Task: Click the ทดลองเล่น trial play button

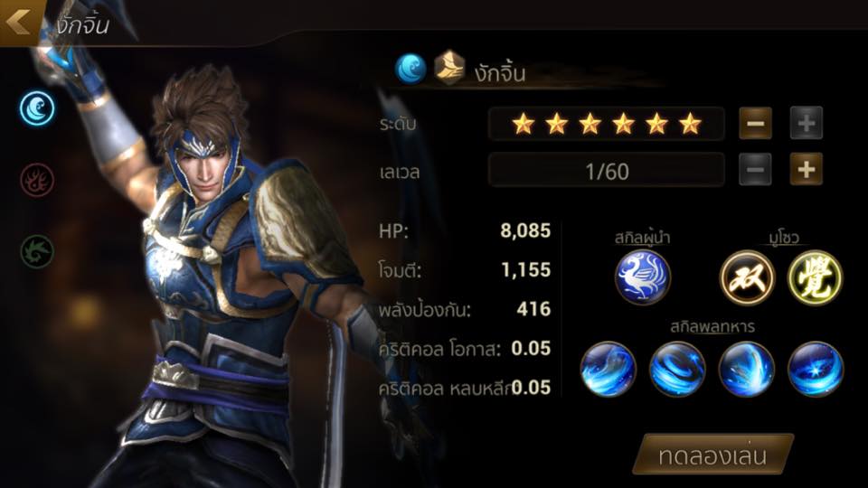Action: coord(713,455)
